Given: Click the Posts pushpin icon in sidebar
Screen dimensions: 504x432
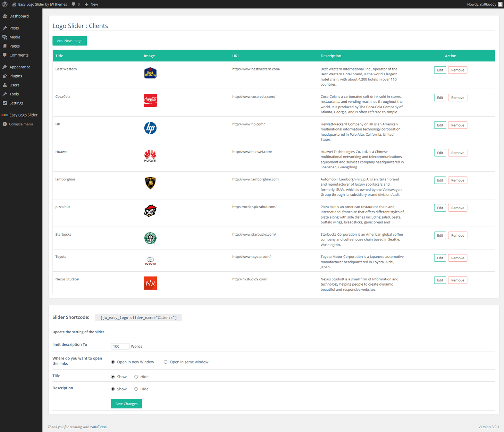Looking at the screenshot, I should (x=5, y=28).
